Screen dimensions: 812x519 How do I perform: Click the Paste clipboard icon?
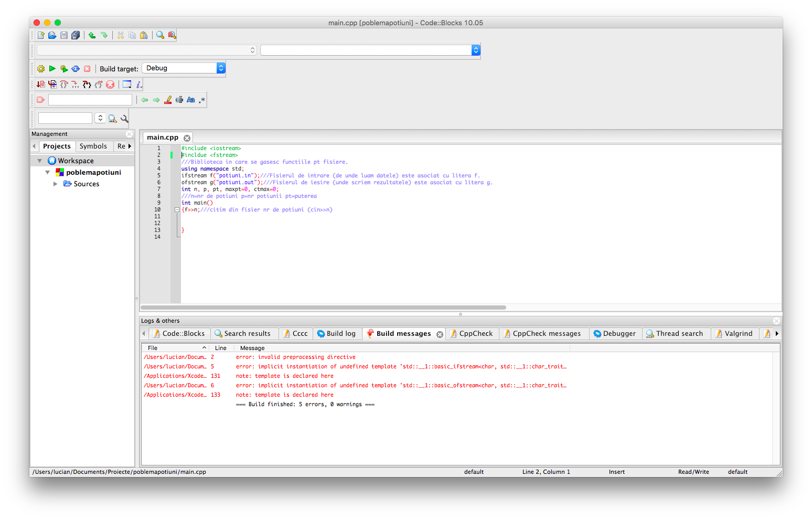[x=144, y=35]
